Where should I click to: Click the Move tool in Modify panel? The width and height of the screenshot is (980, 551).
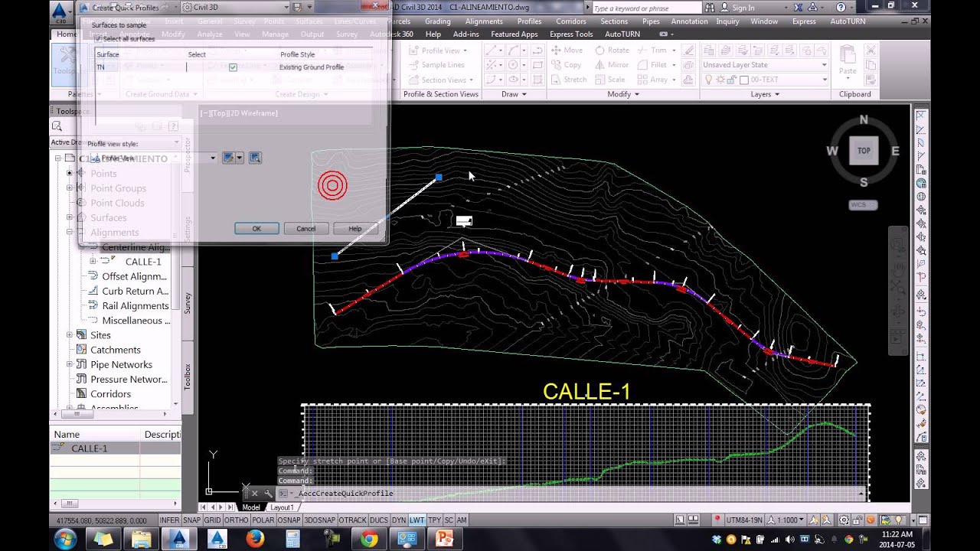(x=567, y=51)
